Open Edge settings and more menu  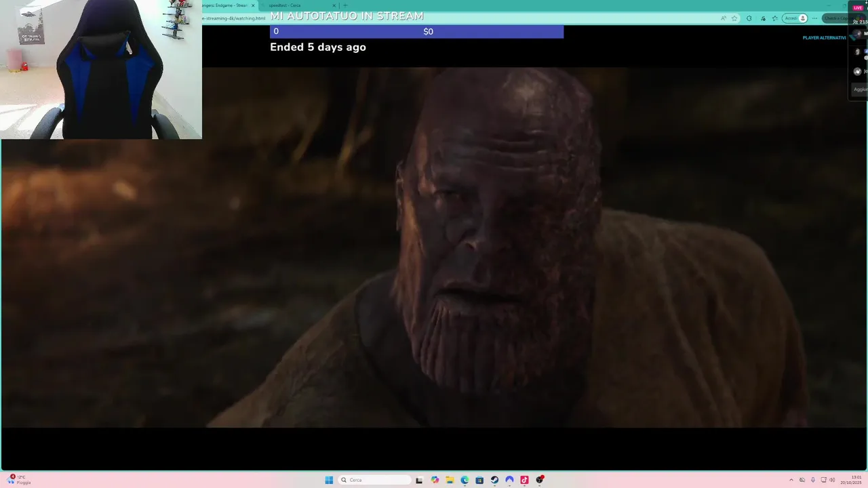click(814, 18)
